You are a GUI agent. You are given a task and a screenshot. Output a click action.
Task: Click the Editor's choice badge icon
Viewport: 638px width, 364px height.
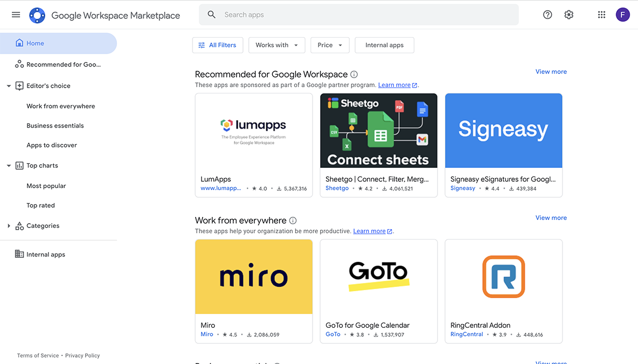click(x=20, y=86)
